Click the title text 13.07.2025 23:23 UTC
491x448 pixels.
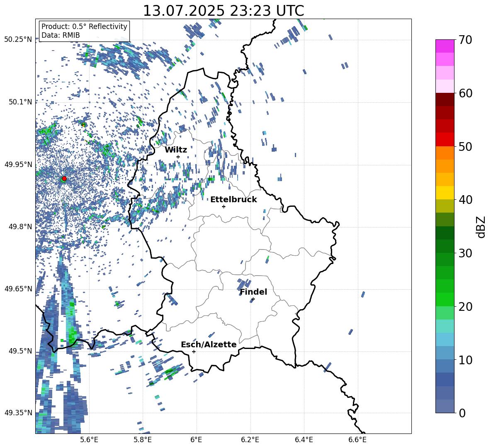[224, 11]
